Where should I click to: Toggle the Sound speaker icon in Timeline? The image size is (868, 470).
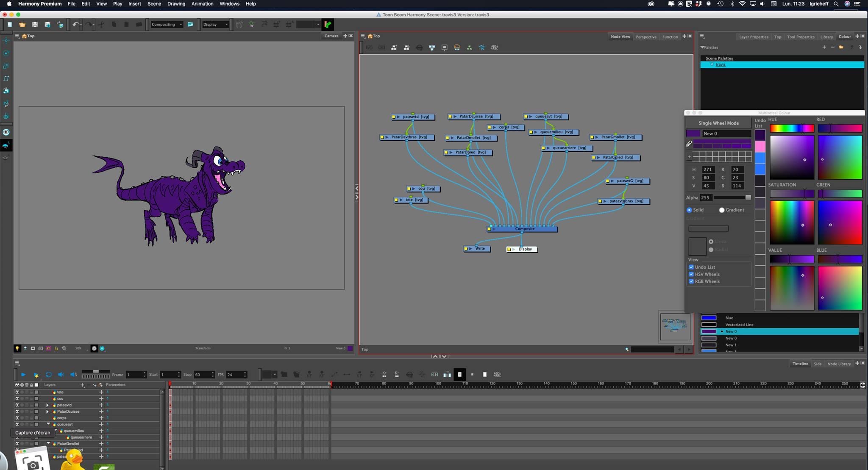tap(61, 375)
